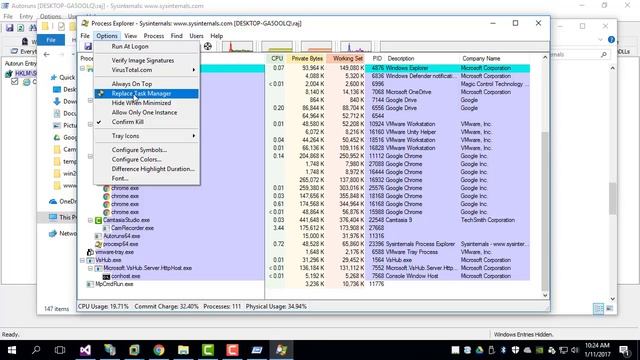640x360 pixels.
Task: Open the File menu in Process Explorer
Action: pos(85,36)
